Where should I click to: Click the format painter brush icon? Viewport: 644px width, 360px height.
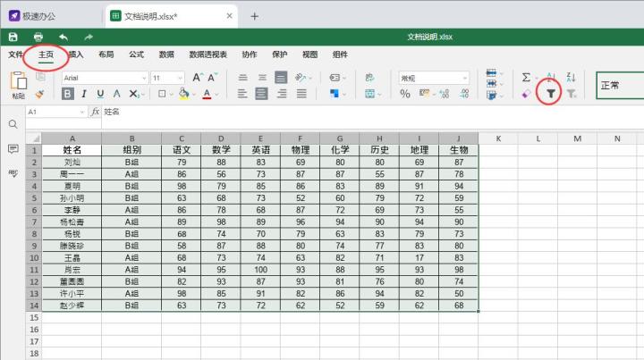click(39, 93)
